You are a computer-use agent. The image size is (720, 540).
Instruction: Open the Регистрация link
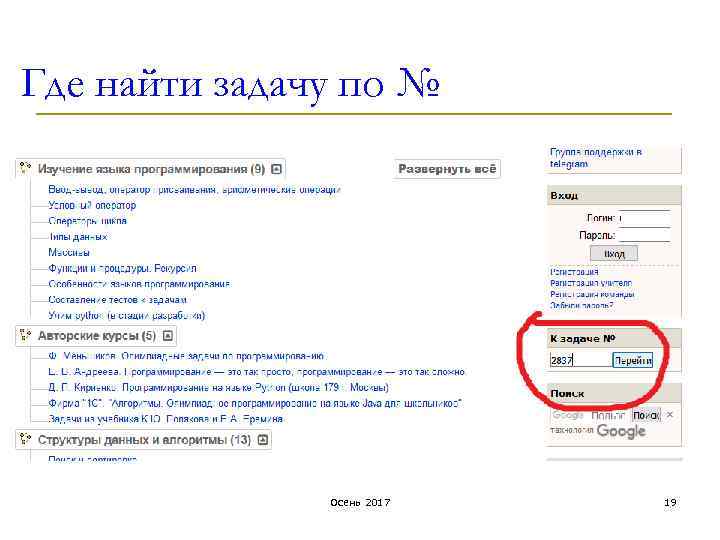pyautogui.click(x=574, y=272)
